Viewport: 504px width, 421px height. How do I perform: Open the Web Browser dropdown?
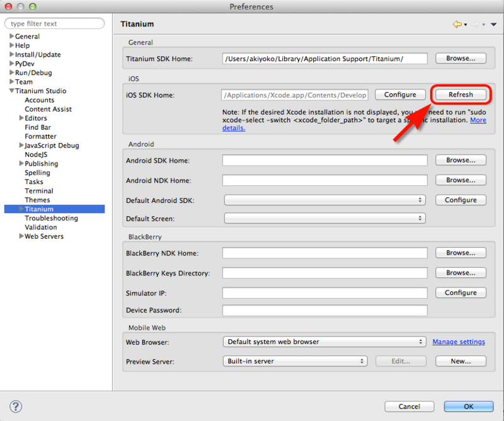(324, 342)
